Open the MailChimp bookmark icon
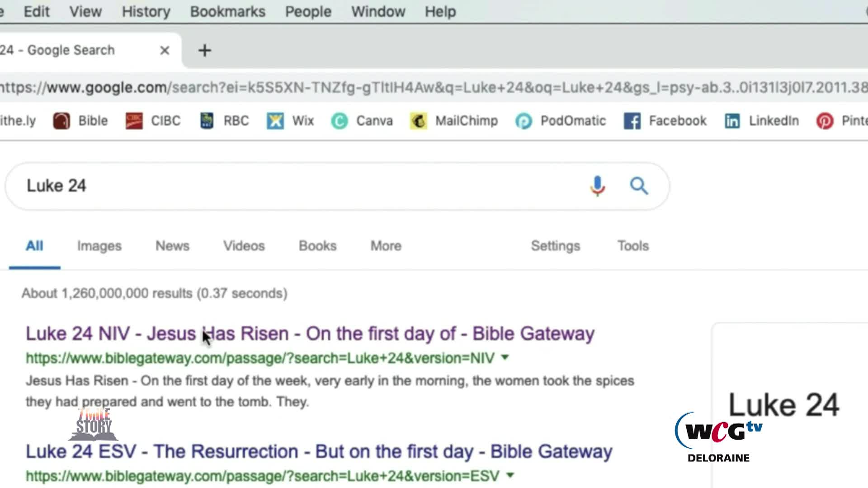The image size is (868, 488). point(419,121)
